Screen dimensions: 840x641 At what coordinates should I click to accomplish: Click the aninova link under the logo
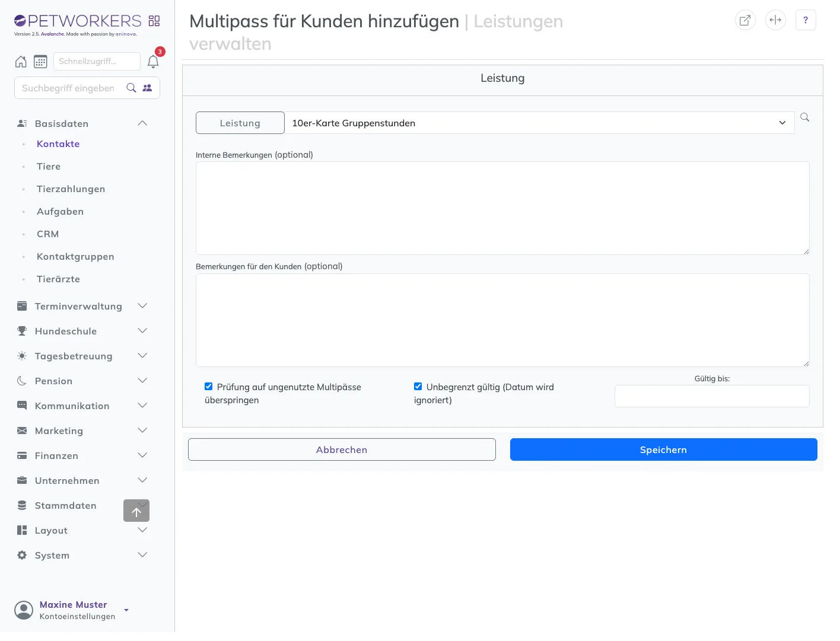coord(126,34)
